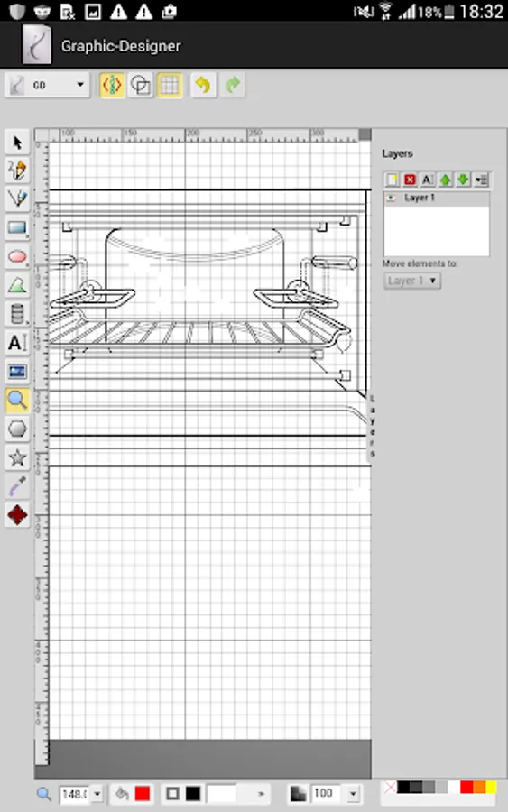Open the opacity 100 dropdown
508x812 pixels.
[353, 793]
